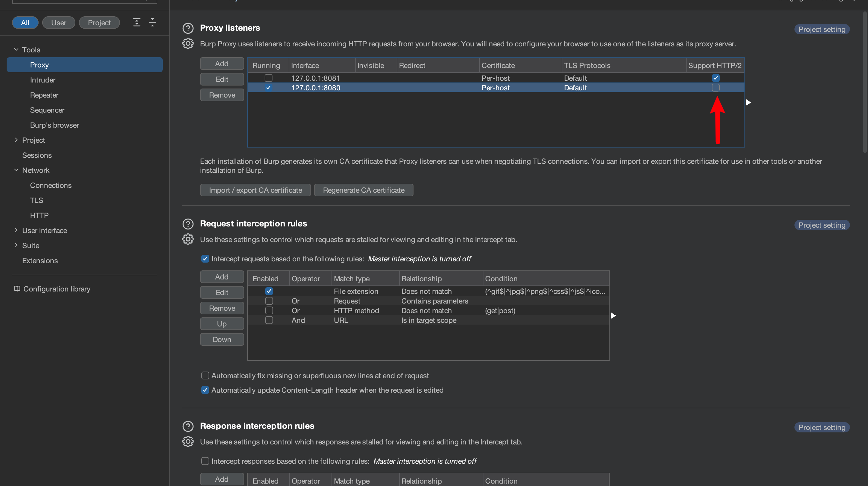The width and height of the screenshot is (868, 486).
Task: Expand the Suite tree section
Action: [x=16, y=245]
